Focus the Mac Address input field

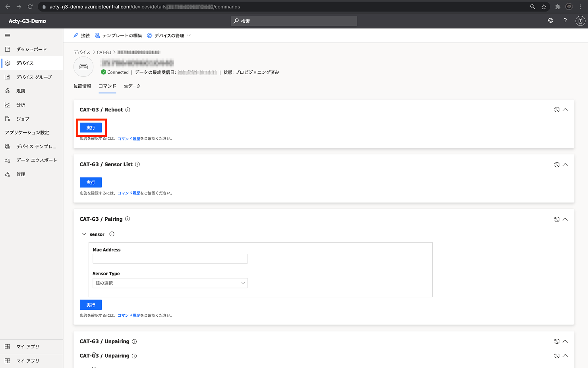(x=170, y=259)
